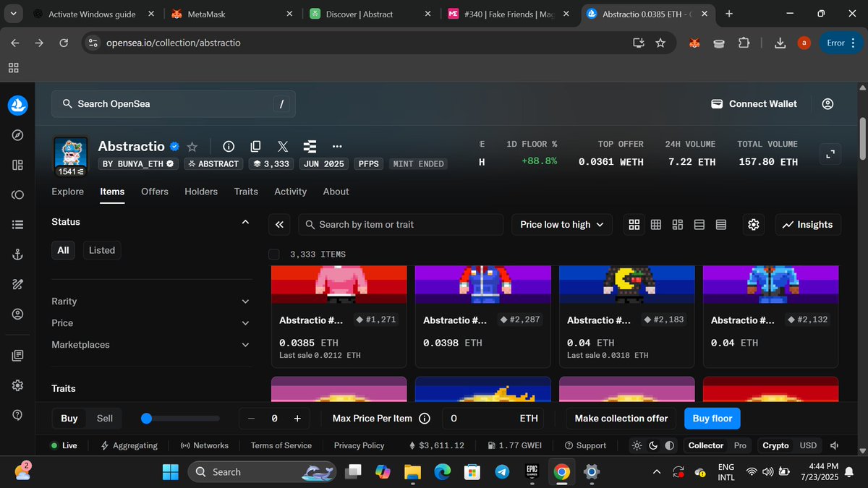The image size is (868, 488).
Task: Open the Offers tab
Action: pos(155,192)
